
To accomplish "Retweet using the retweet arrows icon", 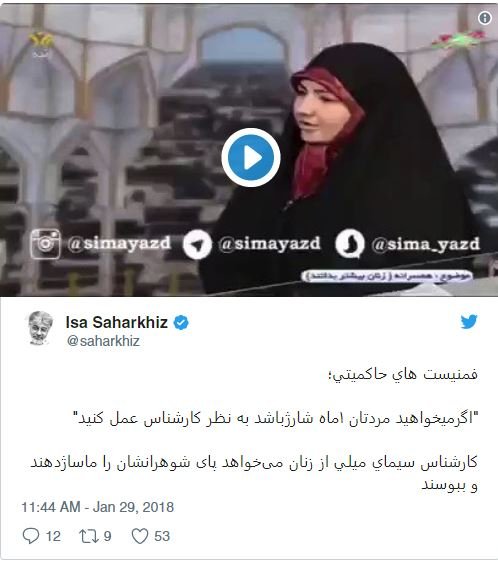I will (x=88, y=536).
